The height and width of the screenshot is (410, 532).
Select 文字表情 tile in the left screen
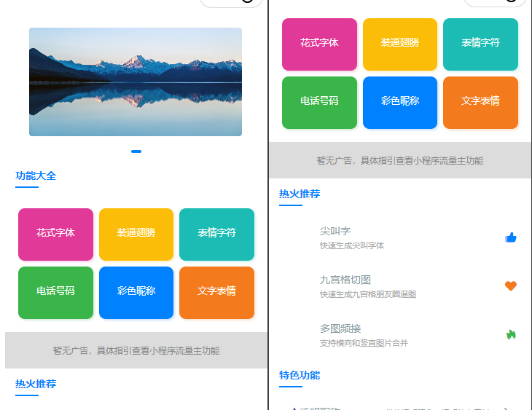point(216,293)
